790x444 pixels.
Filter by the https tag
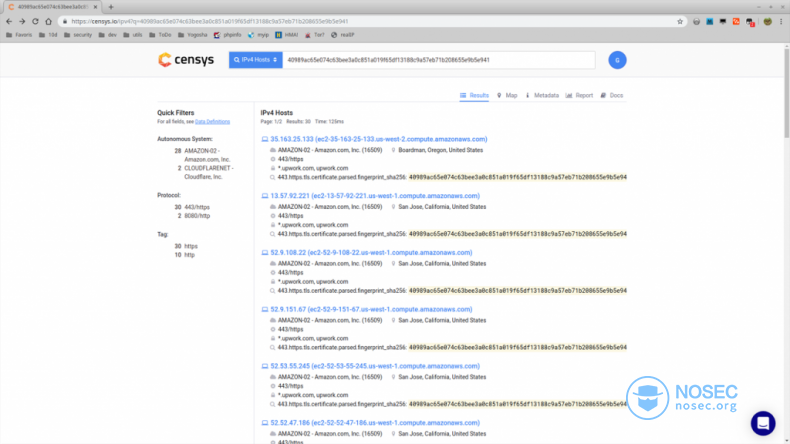190,246
